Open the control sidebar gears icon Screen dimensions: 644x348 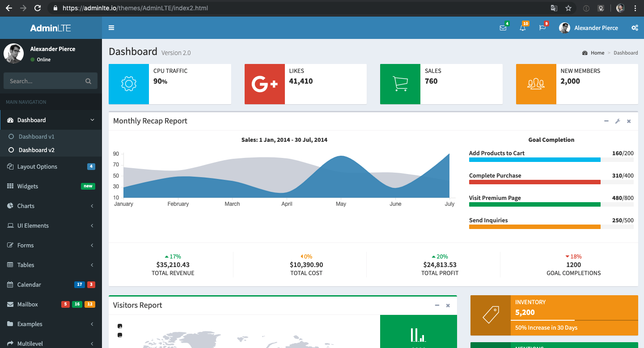[x=634, y=28]
